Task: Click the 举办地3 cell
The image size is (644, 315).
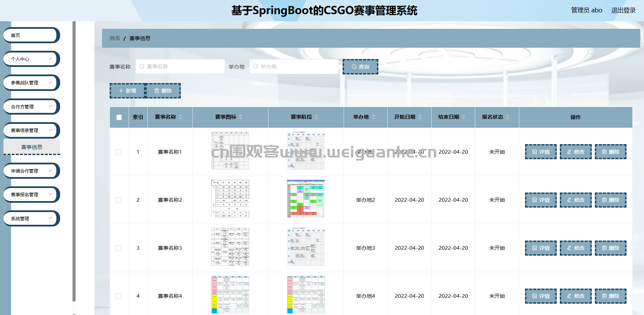Action: click(x=365, y=248)
